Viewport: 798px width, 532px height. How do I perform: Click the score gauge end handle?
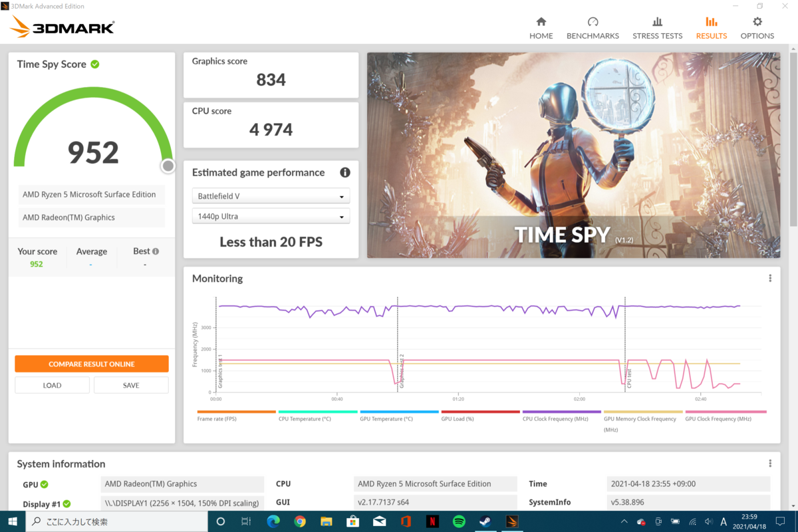click(168, 166)
